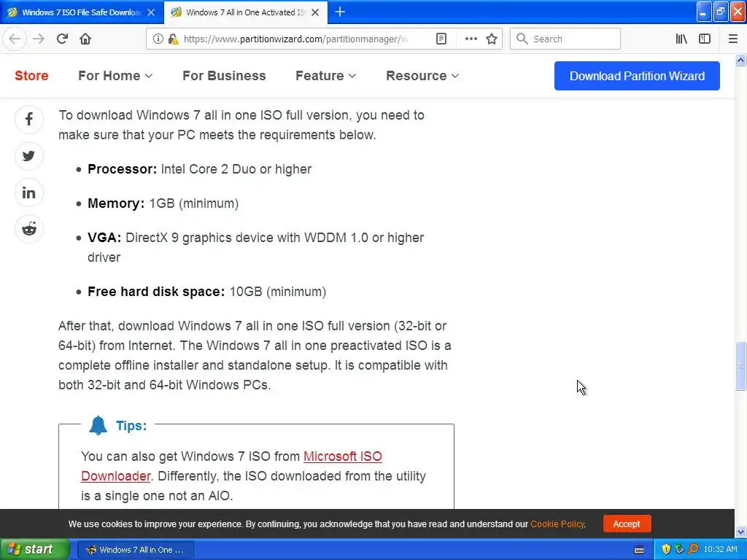The image size is (747, 560).
Task: Toggle reader view in the address bar
Action: tap(441, 39)
